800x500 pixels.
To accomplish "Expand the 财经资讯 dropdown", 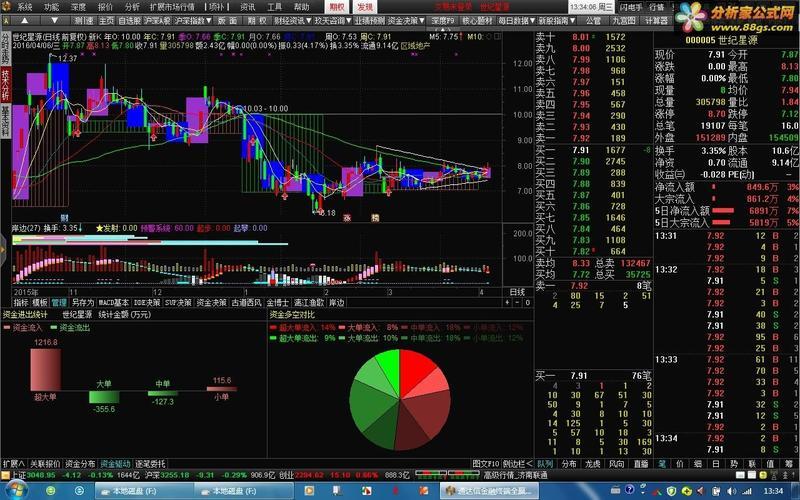I will point(292,21).
